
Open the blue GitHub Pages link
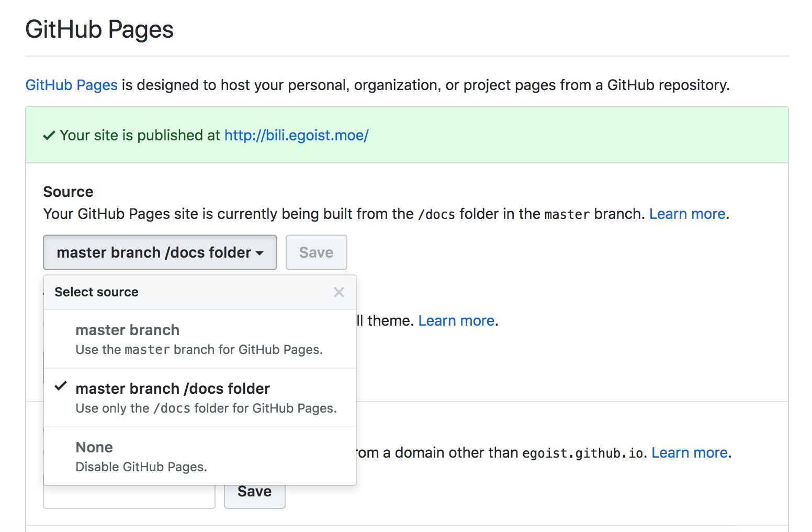point(72,85)
